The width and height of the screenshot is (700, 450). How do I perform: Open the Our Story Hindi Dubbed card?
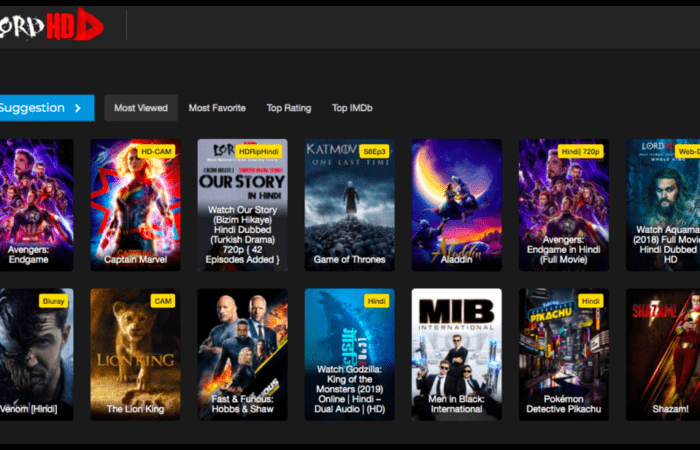242,205
